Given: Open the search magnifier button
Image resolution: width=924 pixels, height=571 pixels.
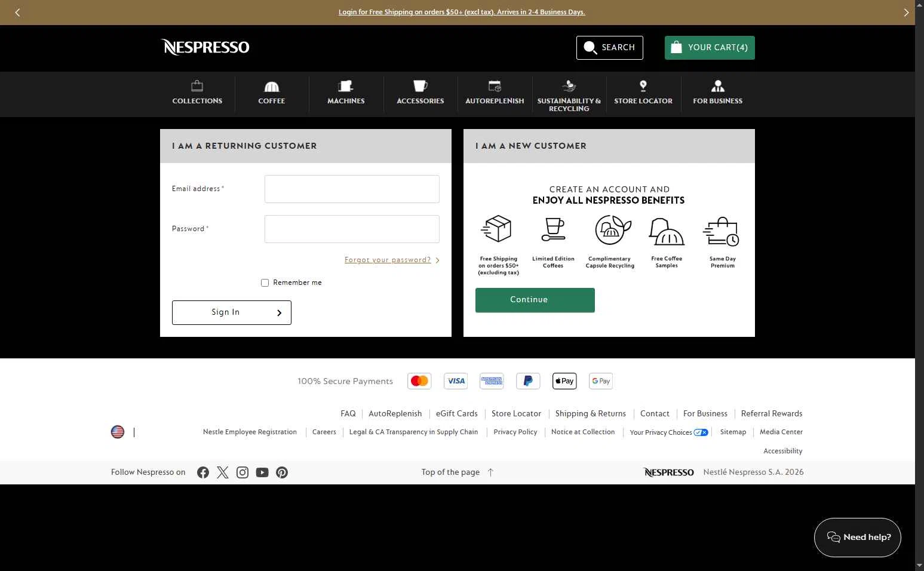Looking at the screenshot, I should tap(609, 48).
